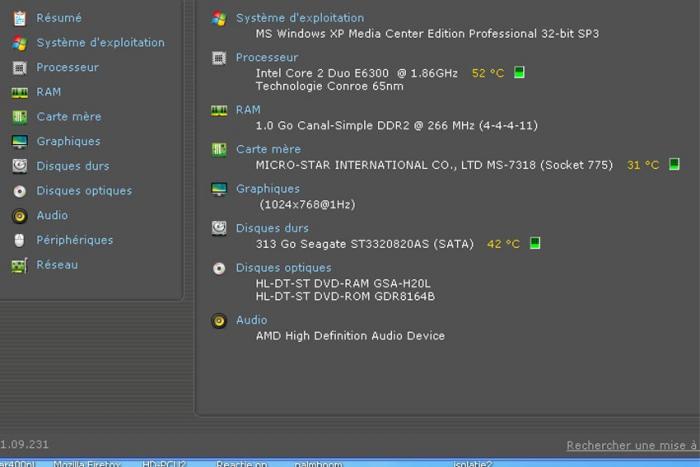Click the Audio heading in summary
The height and width of the screenshot is (467, 700).
coord(252,320)
